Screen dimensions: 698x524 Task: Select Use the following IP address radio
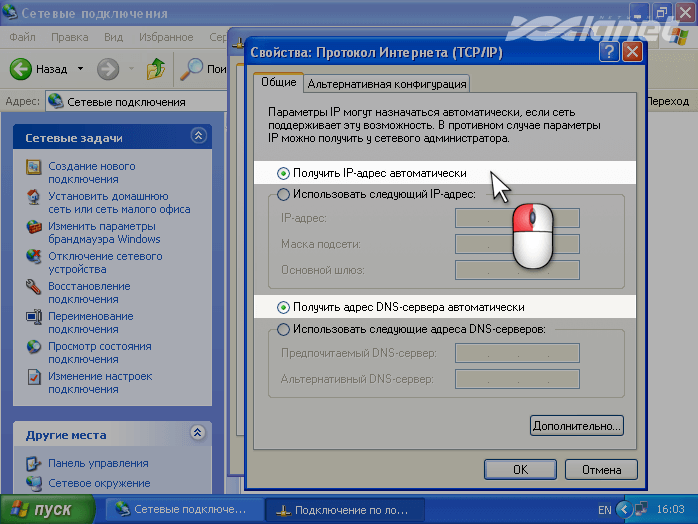click(x=283, y=195)
